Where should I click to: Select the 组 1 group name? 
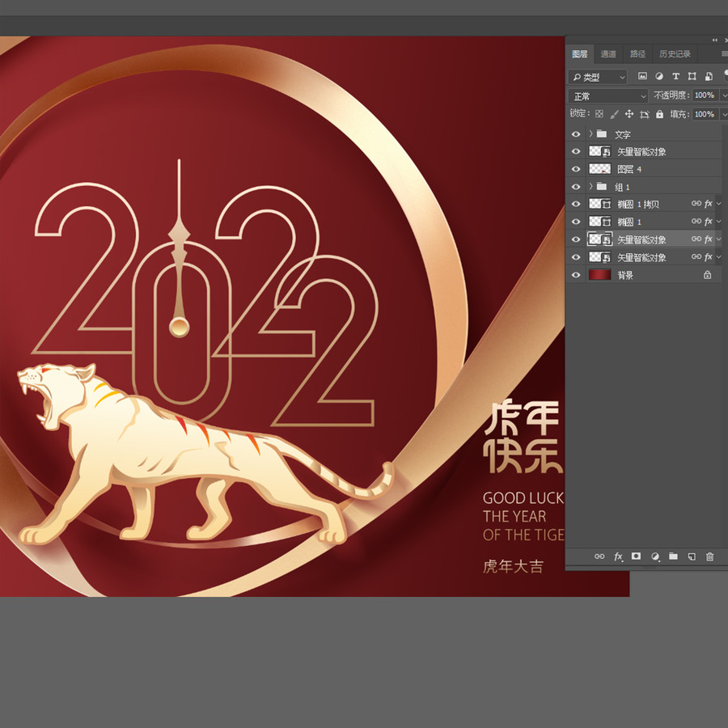point(622,187)
